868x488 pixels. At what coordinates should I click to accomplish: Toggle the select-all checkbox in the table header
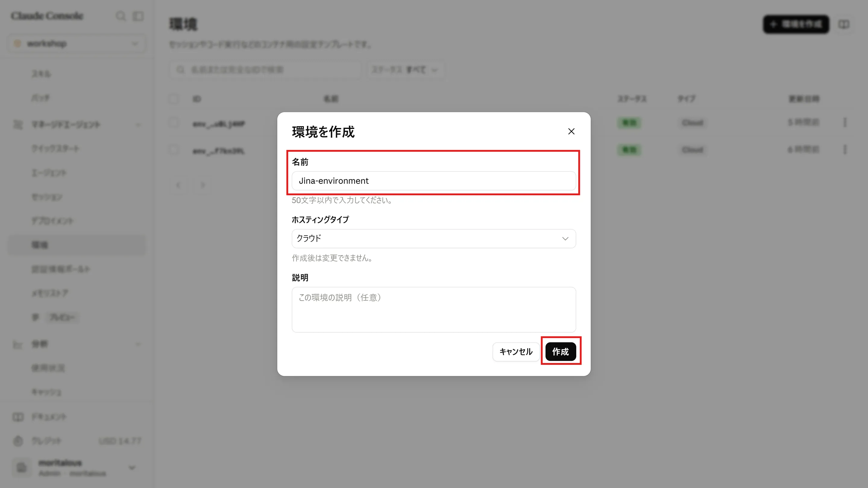click(174, 99)
